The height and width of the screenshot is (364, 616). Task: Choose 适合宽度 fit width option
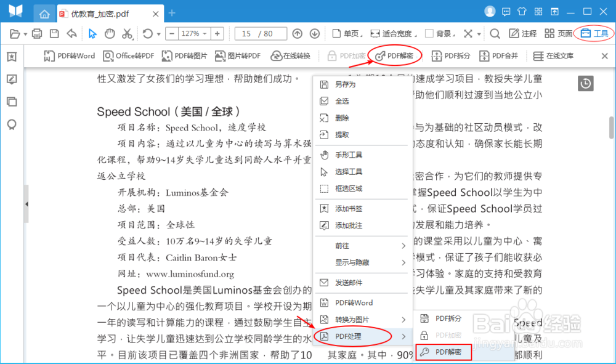pyautogui.click(x=392, y=34)
